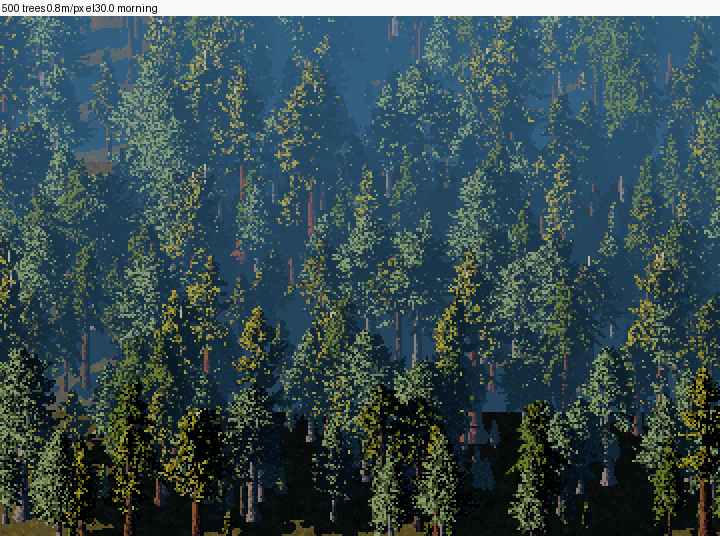Click the "0.8m/pixel" scale label
Viewport: 720px width, 536px height.
coord(70,8)
